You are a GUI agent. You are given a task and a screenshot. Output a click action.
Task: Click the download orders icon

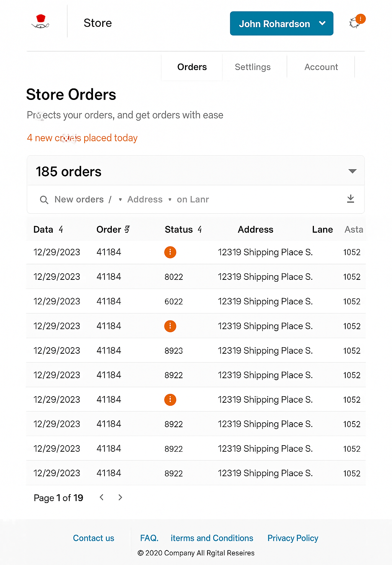350,199
